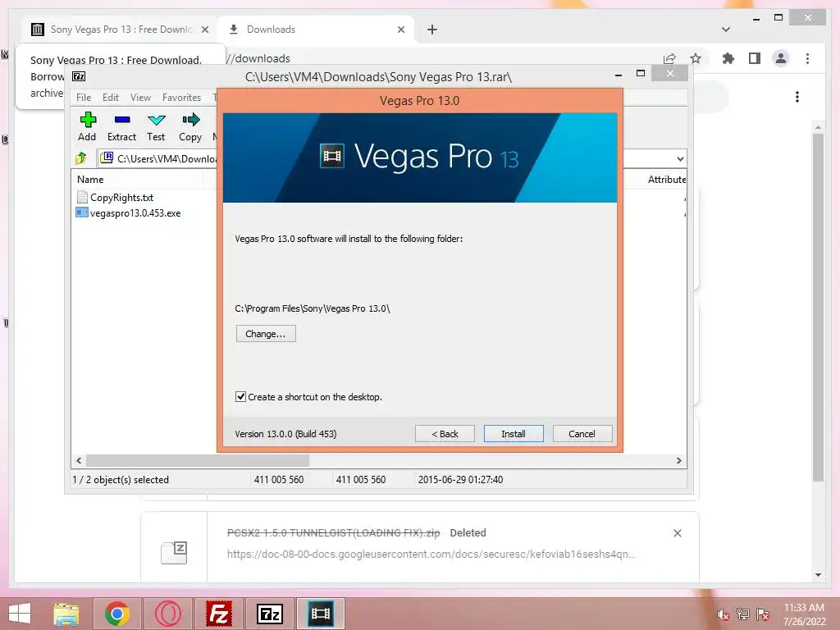
Task: Switch to 7-Zip in the taskbar
Action: tap(270, 614)
